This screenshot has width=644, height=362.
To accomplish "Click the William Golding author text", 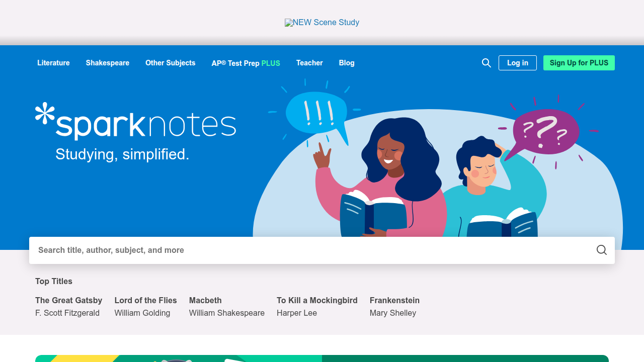I will click(142, 313).
